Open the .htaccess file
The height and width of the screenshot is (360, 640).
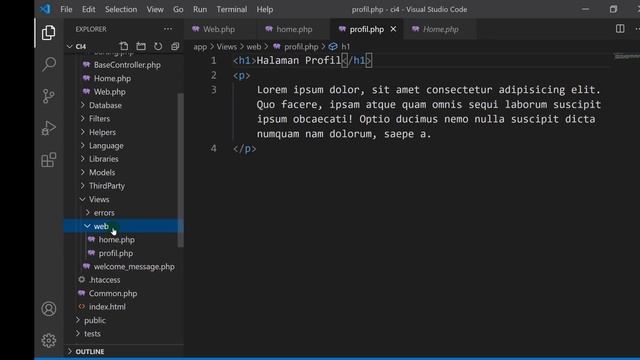(x=104, y=280)
